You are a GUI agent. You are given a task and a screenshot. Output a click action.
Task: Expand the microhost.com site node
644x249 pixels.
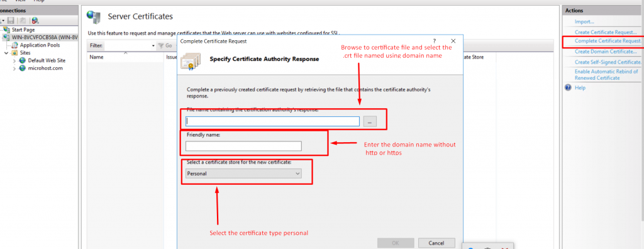point(14,69)
